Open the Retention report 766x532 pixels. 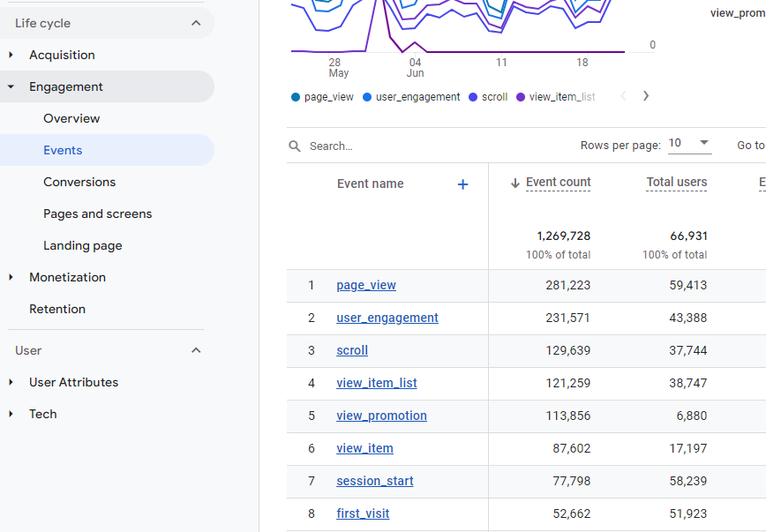click(x=57, y=309)
